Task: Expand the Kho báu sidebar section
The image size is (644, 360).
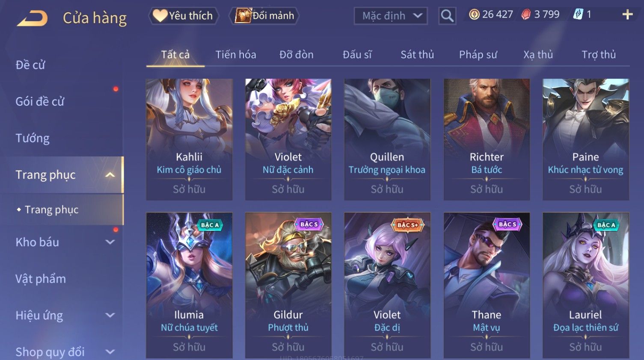Action: [x=110, y=242]
